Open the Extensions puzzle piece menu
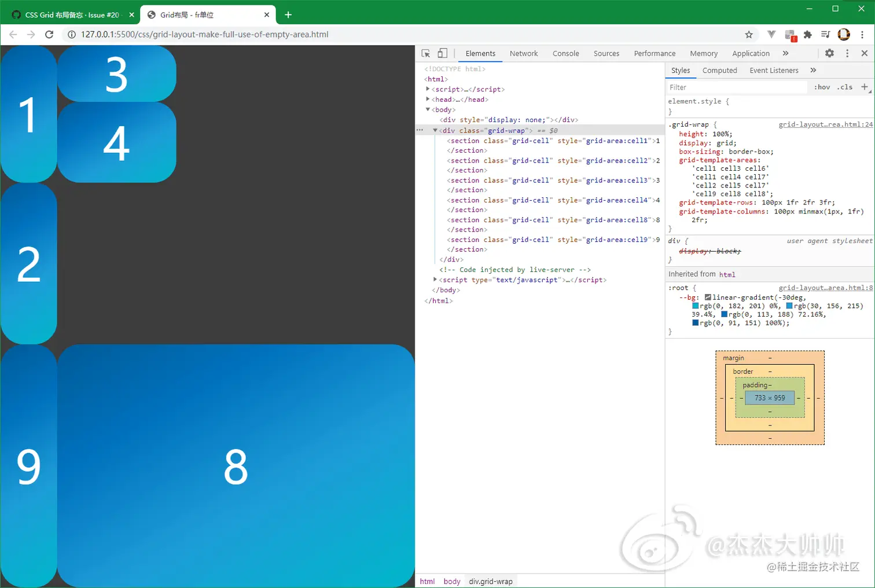 point(808,35)
